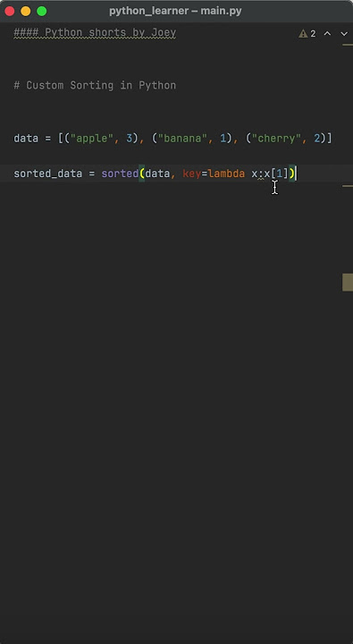Click the green maximize window button
The width and height of the screenshot is (353, 644).
(x=41, y=11)
